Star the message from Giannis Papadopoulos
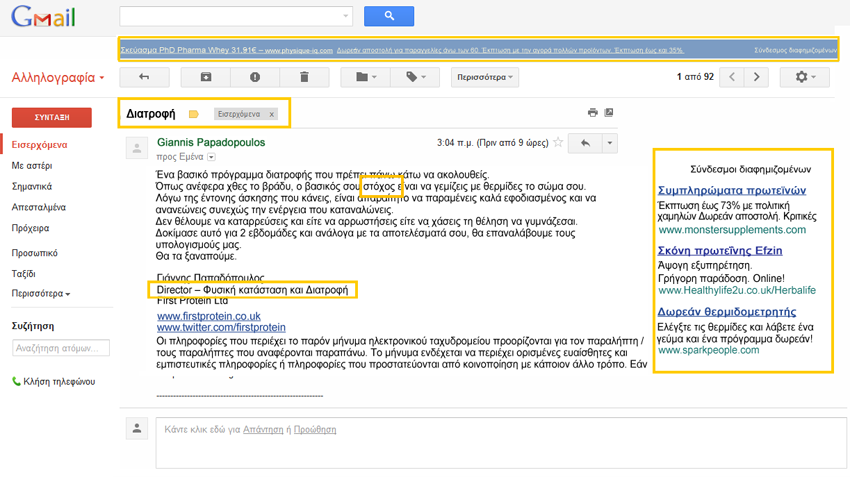The image size is (850, 477). (x=558, y=143)
